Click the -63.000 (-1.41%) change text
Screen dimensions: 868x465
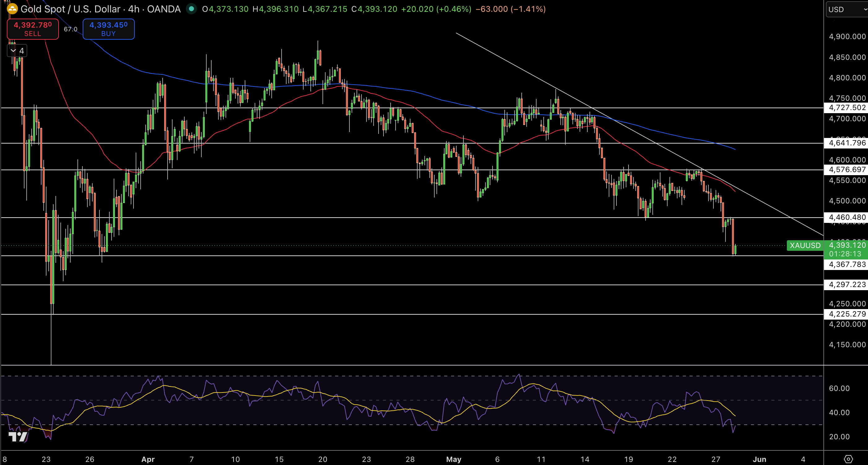click(x=510, y=9)
